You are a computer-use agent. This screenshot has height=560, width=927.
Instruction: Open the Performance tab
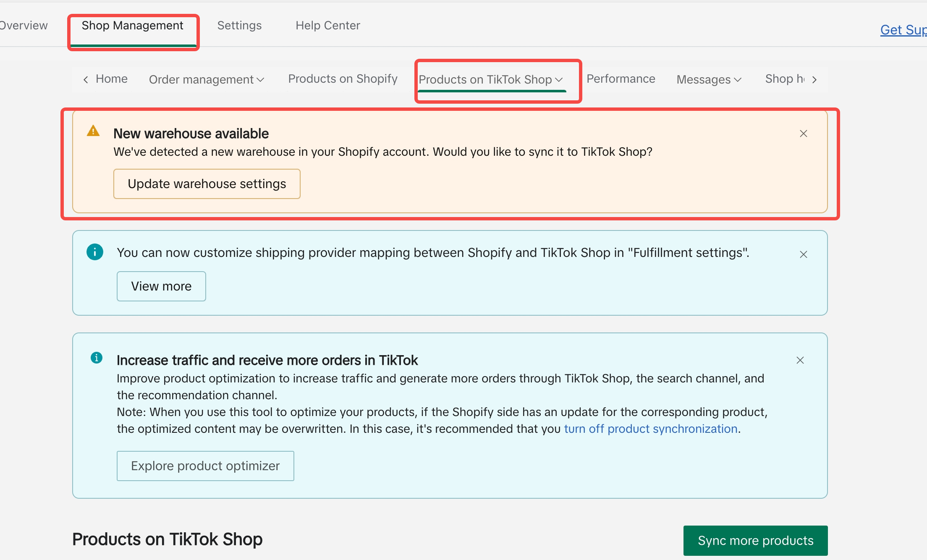click(621, 79)
